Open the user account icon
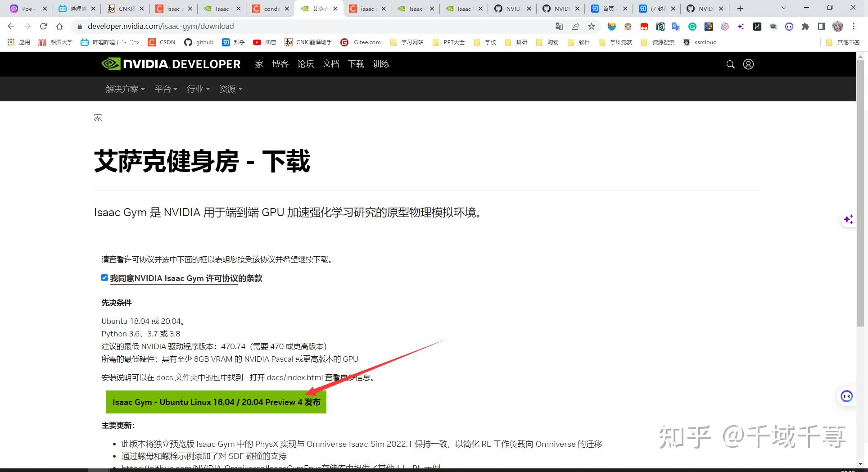Screen dimensions: 868x472 [748, 64]
